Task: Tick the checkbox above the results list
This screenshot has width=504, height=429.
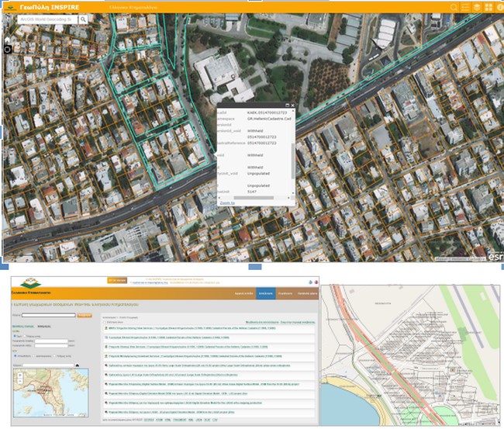Action: coord(105,322)
